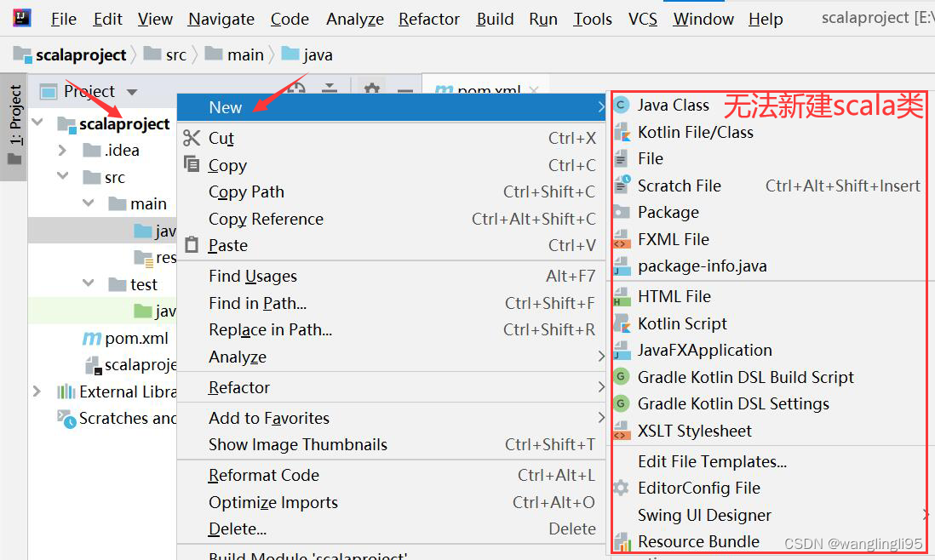The width and height of the screenshot is (935, 560).
Task: Click the Kotlin File/Class icon
Action: [x=622, y=132]
